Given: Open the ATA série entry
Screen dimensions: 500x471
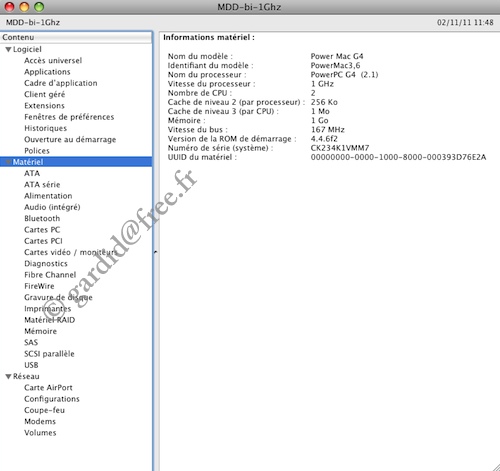Looking at the screenshot, I should (x=42, y=185).
